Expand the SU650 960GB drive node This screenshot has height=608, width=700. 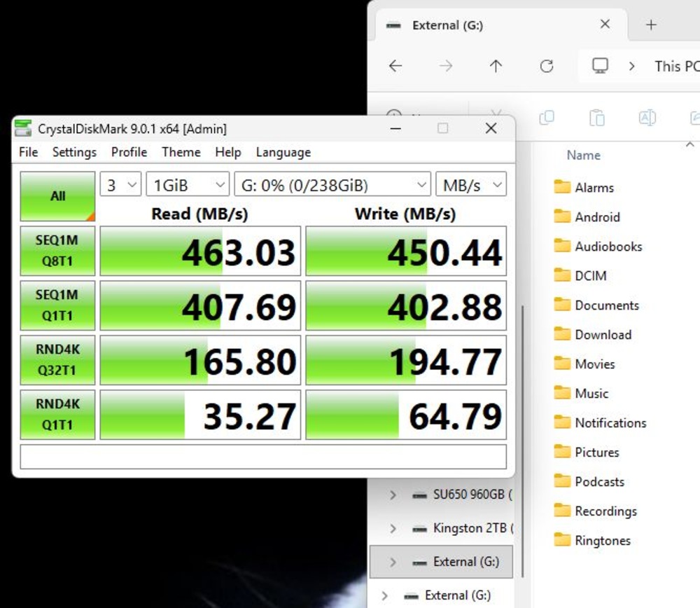click(393, 495)
